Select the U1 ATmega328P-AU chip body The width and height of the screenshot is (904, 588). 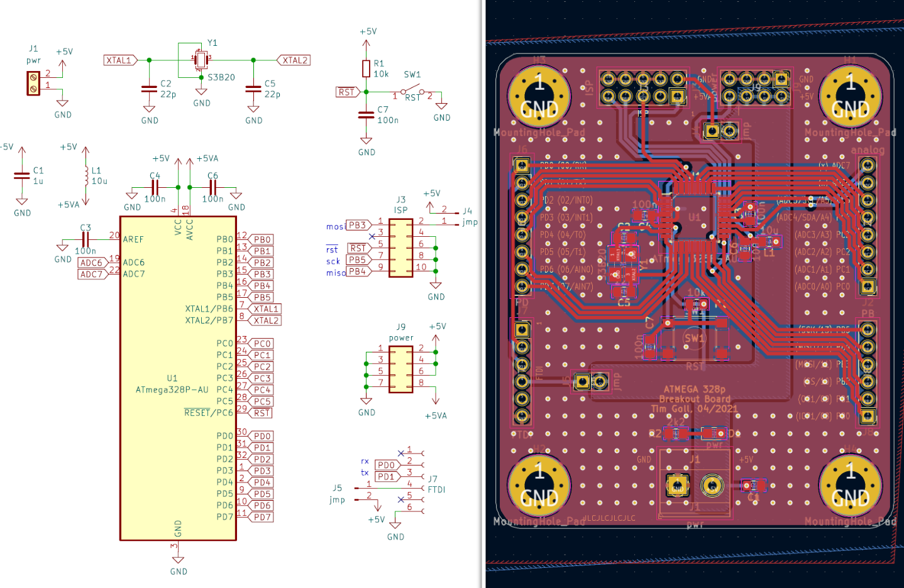click(x=178, y=378)
